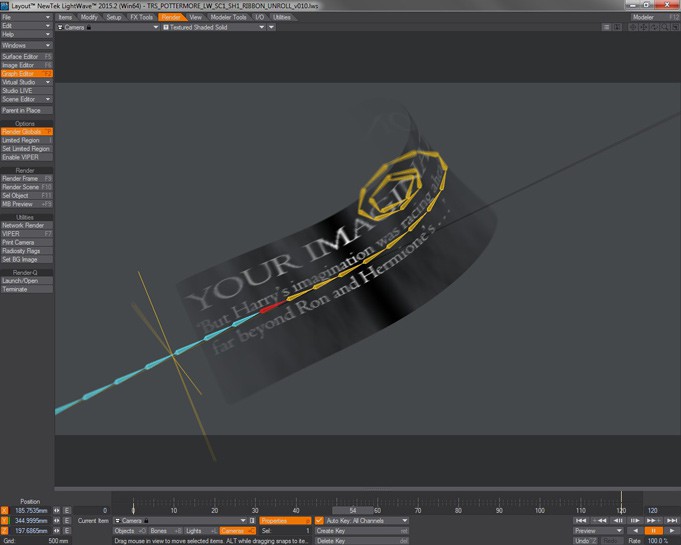681x545 pixels.
Task: Go to the last frame
Action: (671, 520)
